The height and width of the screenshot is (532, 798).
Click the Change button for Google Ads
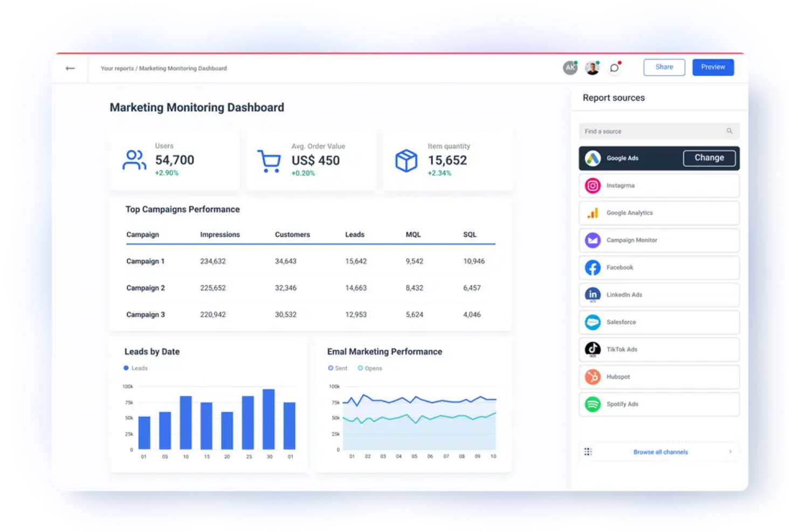pyautogui.click(x=709, y=158)
